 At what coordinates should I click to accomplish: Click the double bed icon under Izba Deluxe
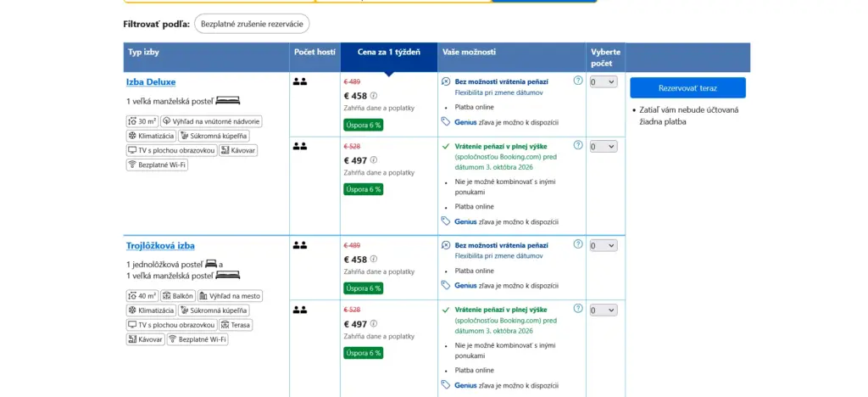point(227,101)
